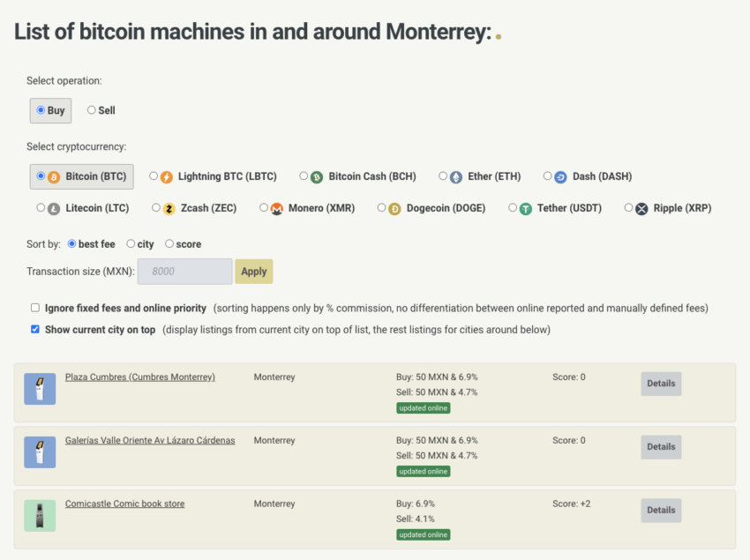
Task: Select the Sell operation radio button
Action: tap(92, 110)
